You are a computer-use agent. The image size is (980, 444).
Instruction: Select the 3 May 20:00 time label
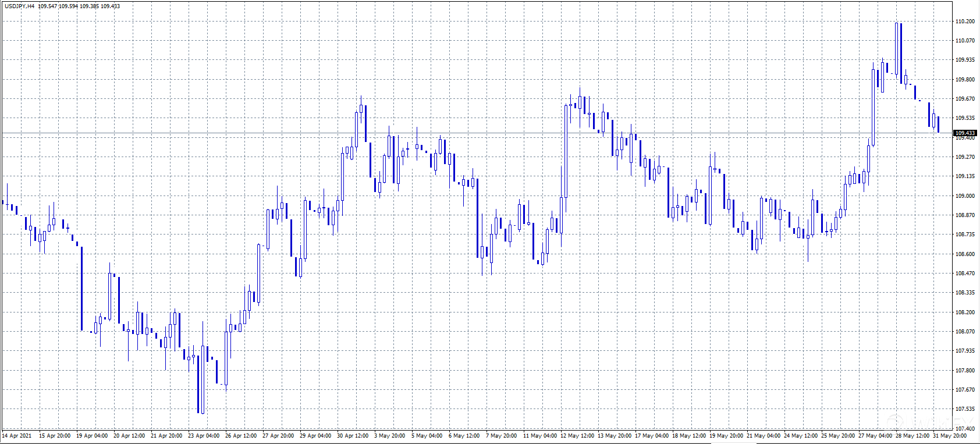pyautogui.click(x=390, y=436)
